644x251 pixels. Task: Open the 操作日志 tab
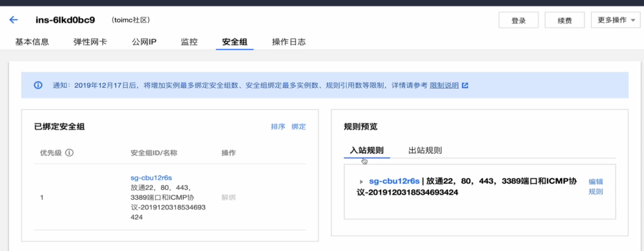pos(289,42)
